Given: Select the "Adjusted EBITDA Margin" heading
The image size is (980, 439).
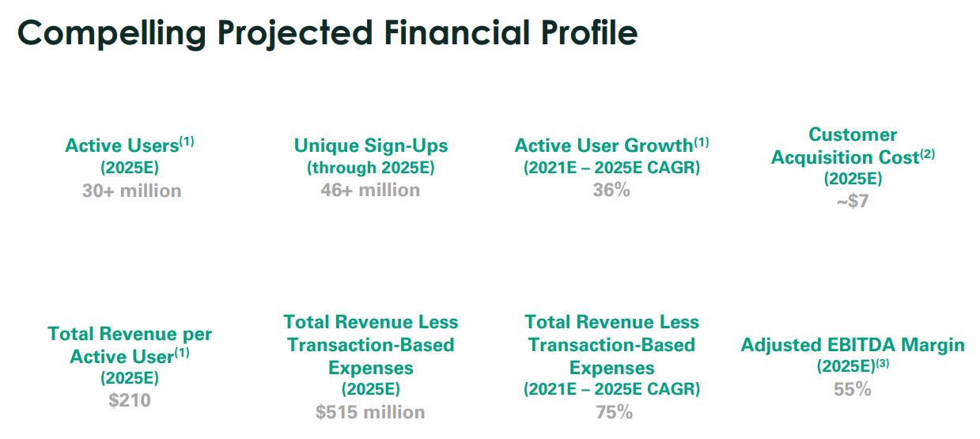Looking at the screenshot, I should click(852, 345).
